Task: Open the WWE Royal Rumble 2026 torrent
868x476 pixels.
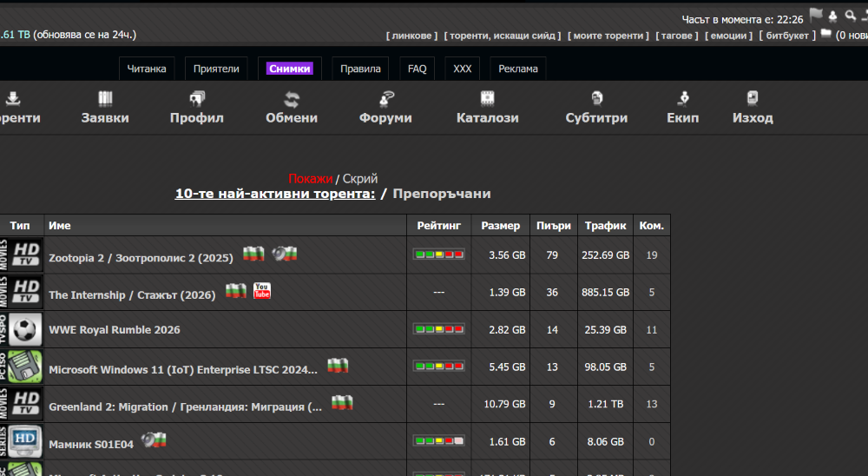Action: (x=115, y=330)
